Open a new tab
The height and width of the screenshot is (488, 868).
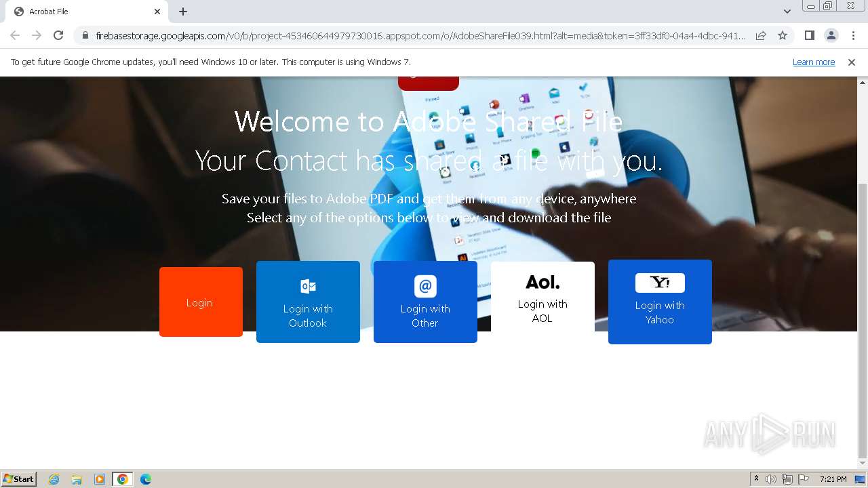pos(183,12)
